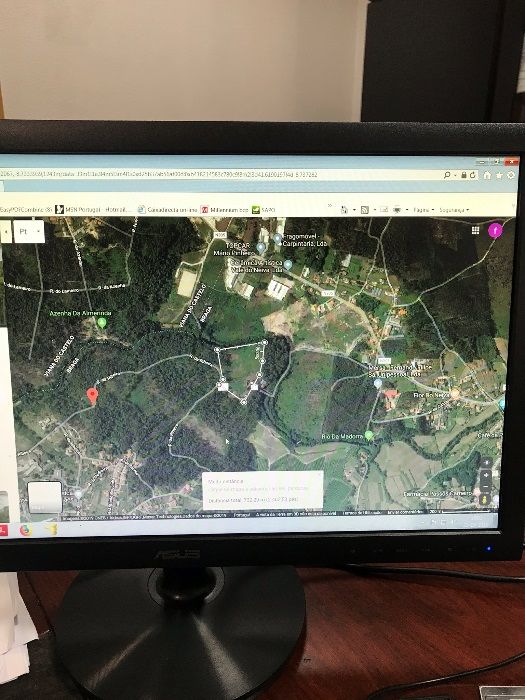Click the Street View photo thumbnail at left
This screenshot has height=700, width=525.
(x=4, y=506)
